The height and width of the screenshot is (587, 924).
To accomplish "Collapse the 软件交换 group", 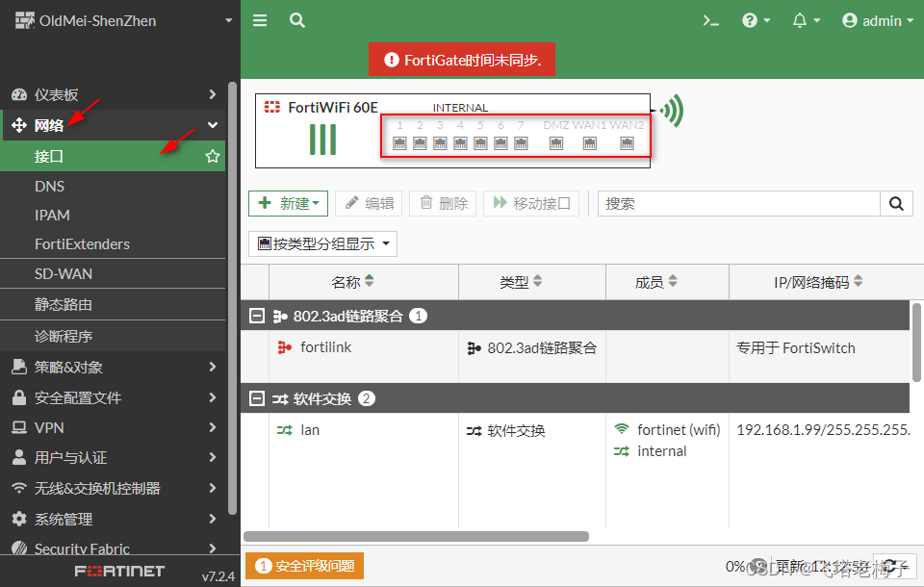I will tap(257, 398).
